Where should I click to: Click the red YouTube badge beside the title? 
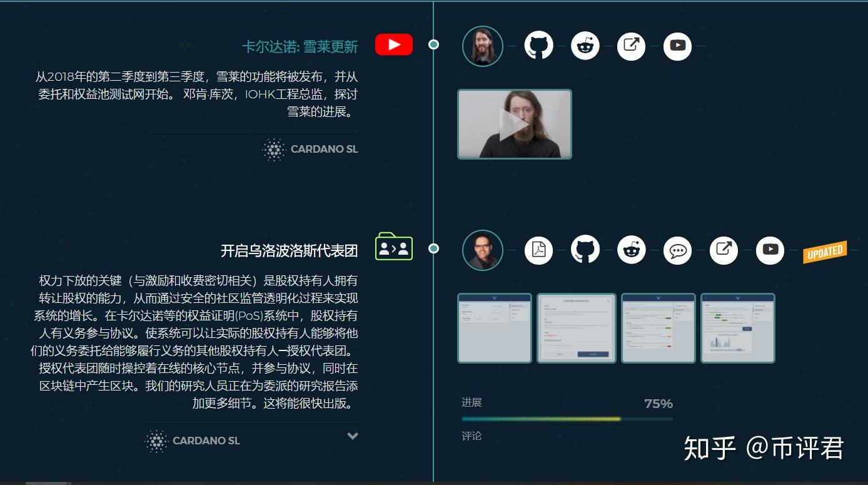pyautogui.click(x=393, y=44)
